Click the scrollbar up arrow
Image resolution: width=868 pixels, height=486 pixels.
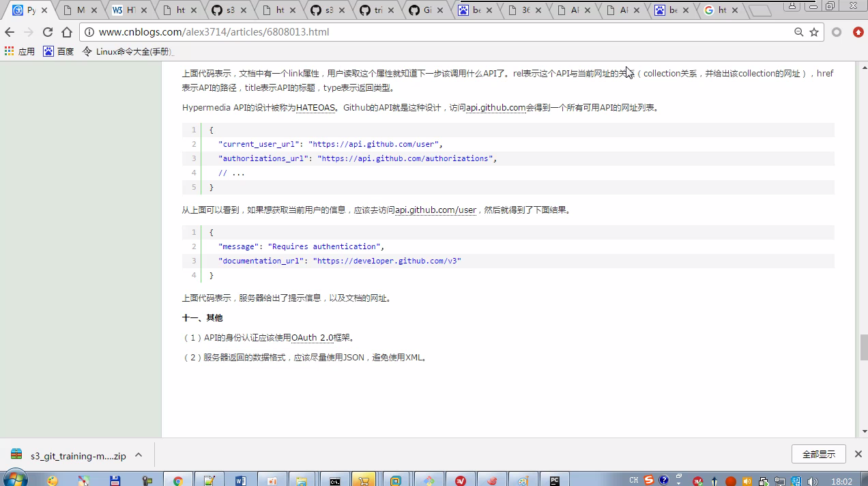click(x=863, y=66)
